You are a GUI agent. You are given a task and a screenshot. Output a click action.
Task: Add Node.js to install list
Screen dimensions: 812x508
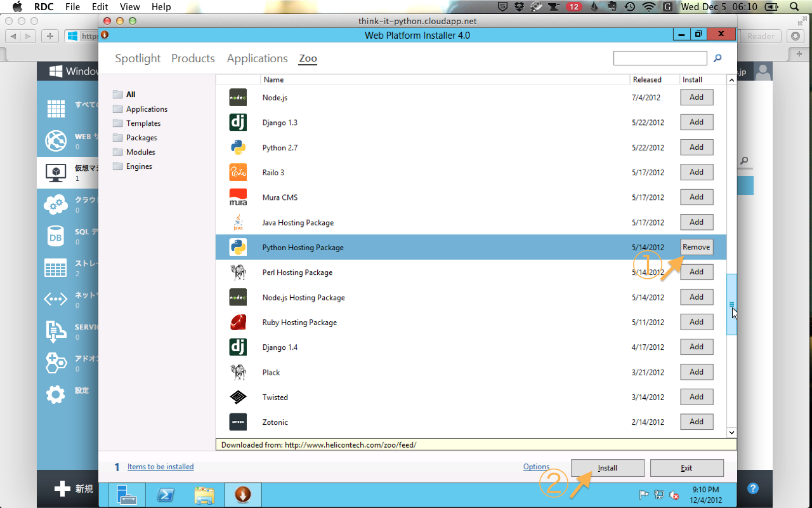point(697,97)
